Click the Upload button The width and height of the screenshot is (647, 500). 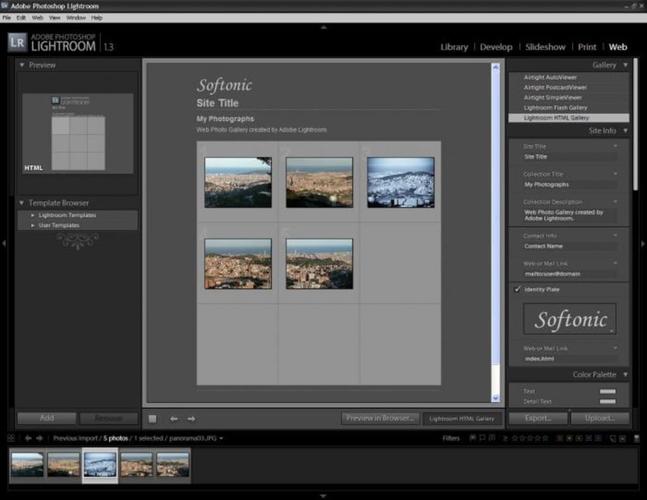click(600, 418)
